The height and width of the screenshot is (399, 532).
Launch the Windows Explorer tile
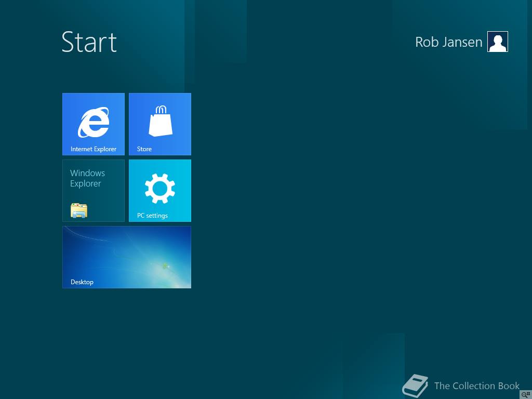click(94, 190)
